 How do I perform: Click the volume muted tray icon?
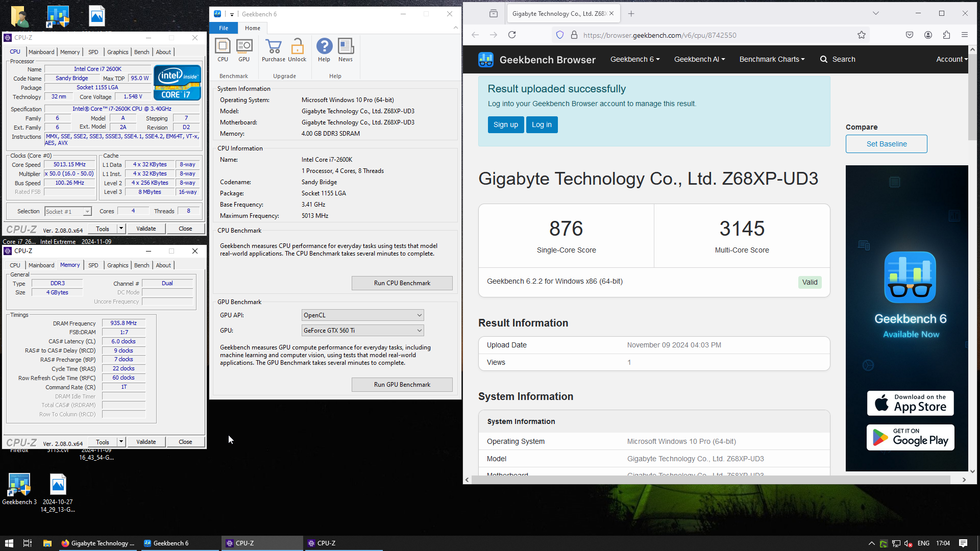click(x=909, y=543)
